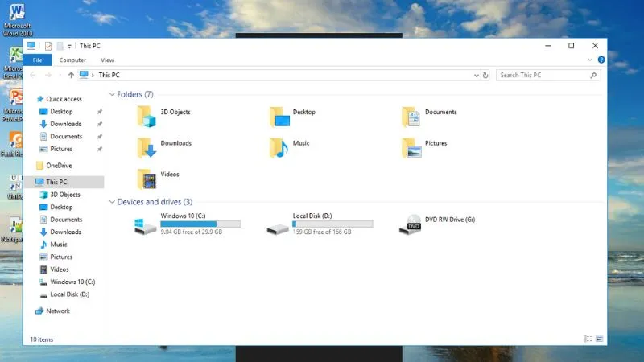Viewport: 644px width, 362px height.
Task: Click This PC in the address bar
Action: coord(109,75)
